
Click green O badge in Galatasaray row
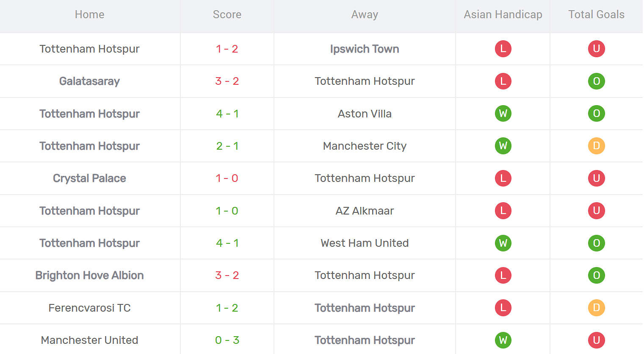[x=596, y=81]
